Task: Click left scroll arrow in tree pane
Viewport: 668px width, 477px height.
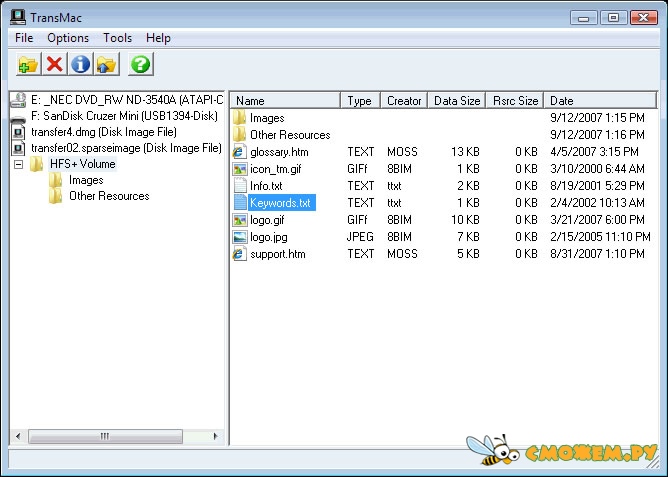Action: coord(18,436)
